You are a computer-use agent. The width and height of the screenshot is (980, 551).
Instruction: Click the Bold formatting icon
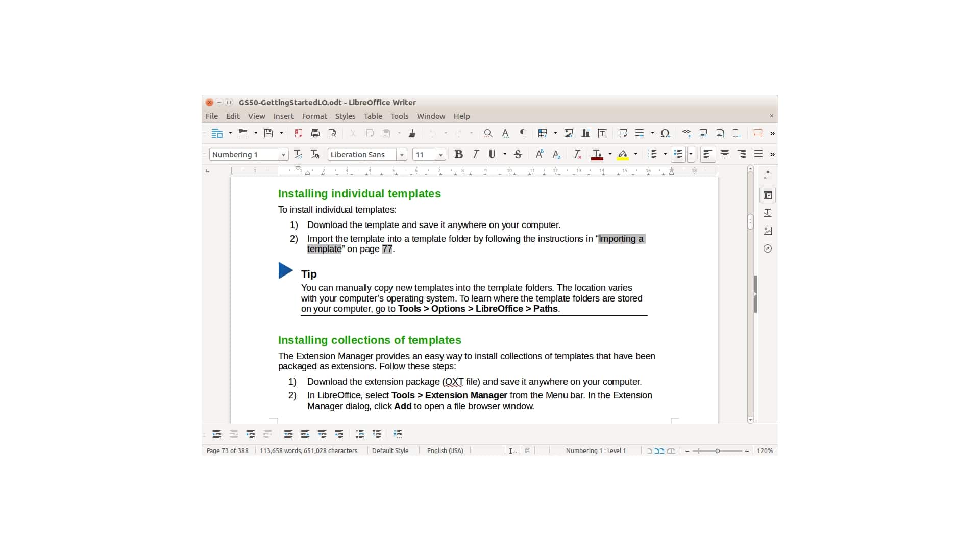[458, 154]
